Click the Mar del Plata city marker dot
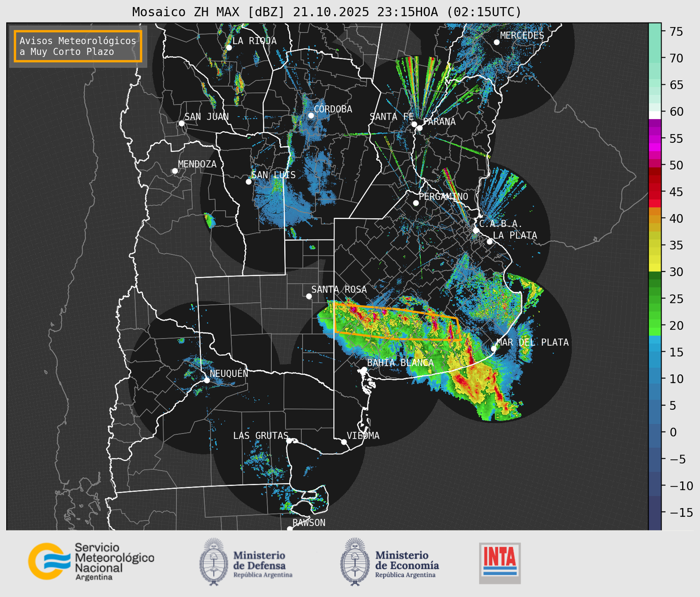 [494, 348]
